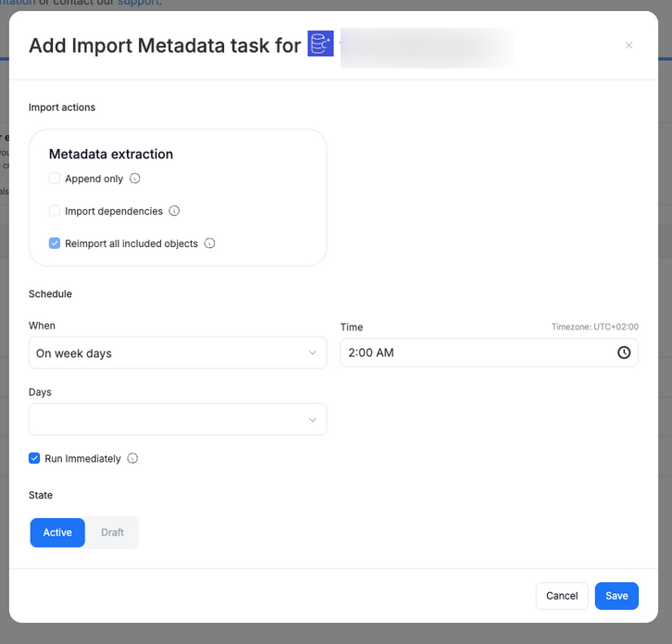This screenshot has height=644, width=672.
Task: Close the Add Import Metadata dialog
Action: (628, 45)
